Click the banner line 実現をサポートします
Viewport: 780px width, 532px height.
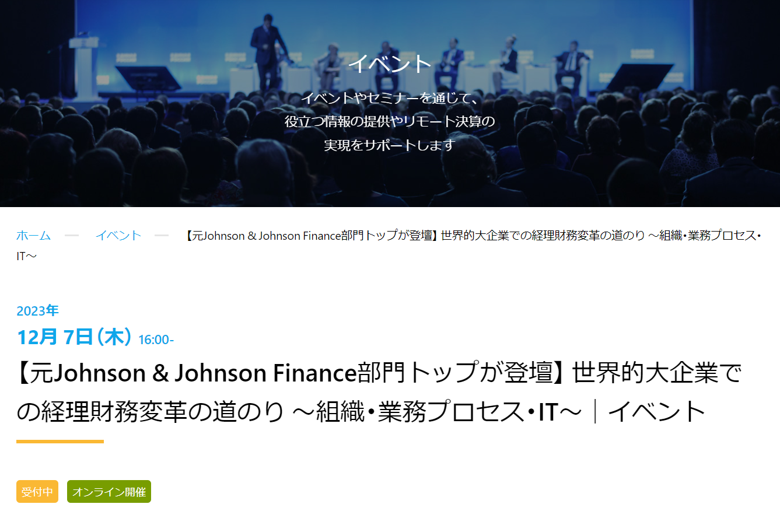point(389,145)
